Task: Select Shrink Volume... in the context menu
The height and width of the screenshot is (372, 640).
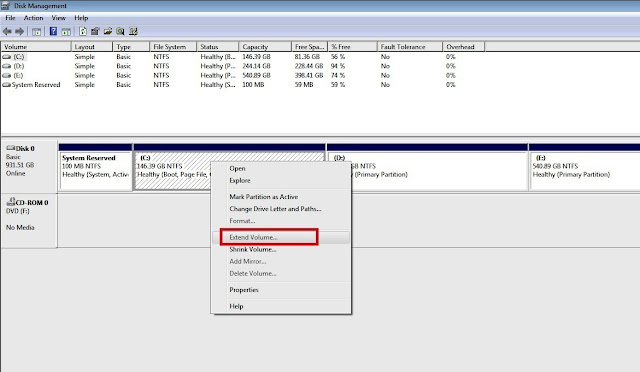Action: (281, 249)
